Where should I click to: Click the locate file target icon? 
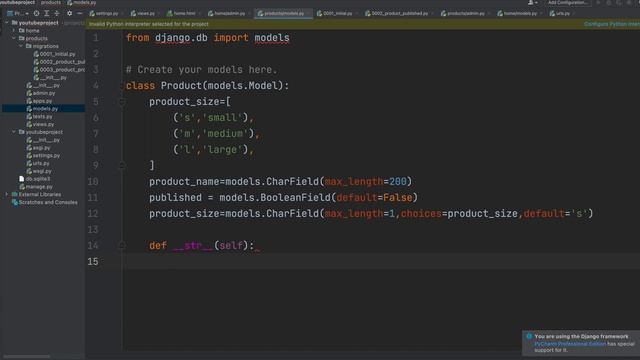pos(37,13)
